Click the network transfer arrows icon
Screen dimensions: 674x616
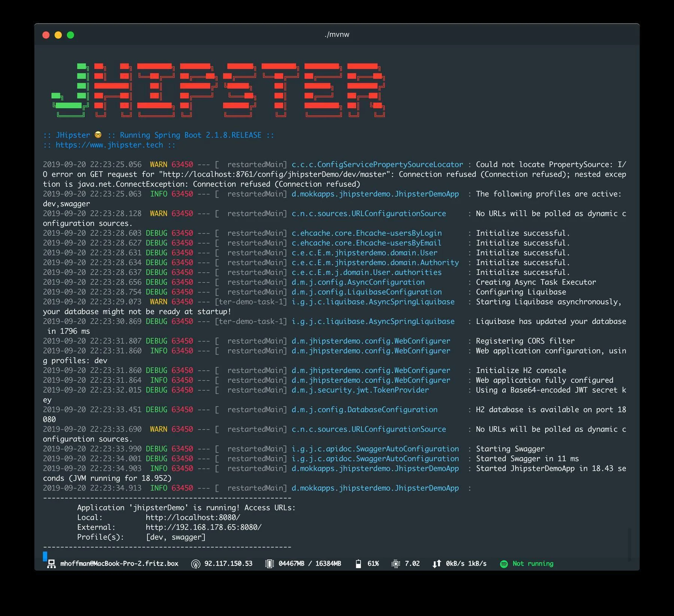click(437, 564)
